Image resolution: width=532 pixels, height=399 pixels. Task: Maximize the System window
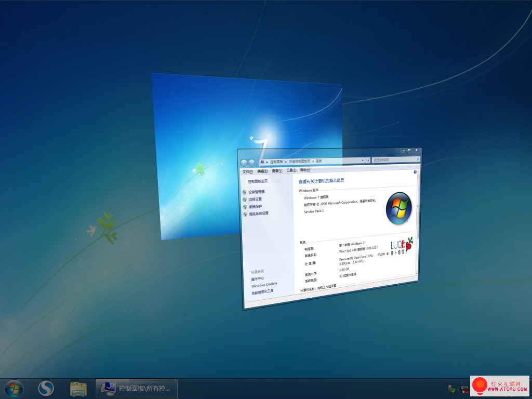[x=409, y=150]
